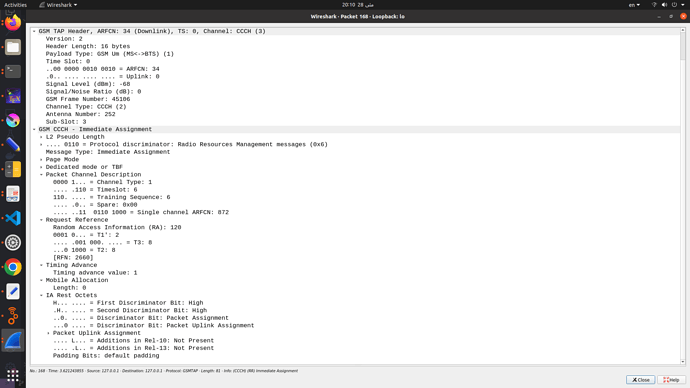Click the Close button at bottom

click(641, 380)
